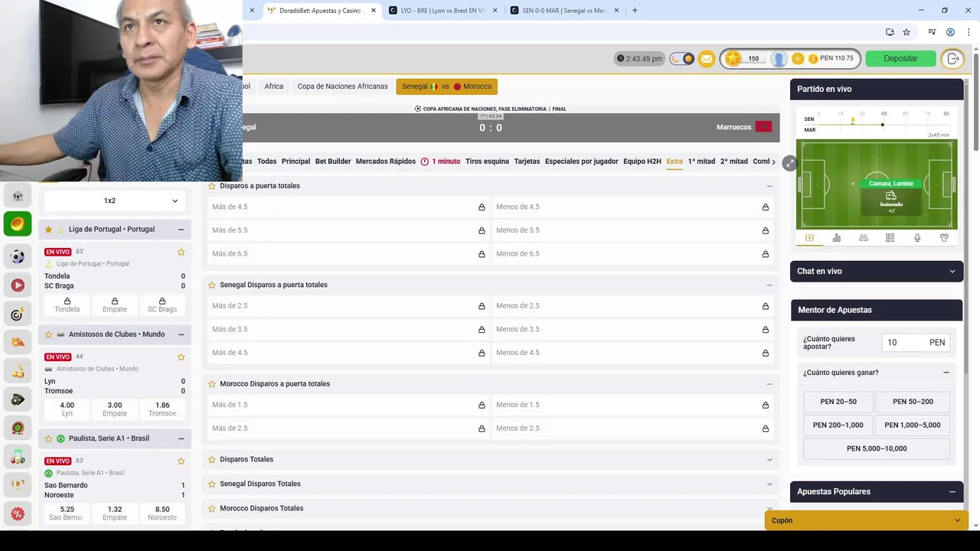
Task: Open the jersey lineups icon
Action: coord(943,238)
